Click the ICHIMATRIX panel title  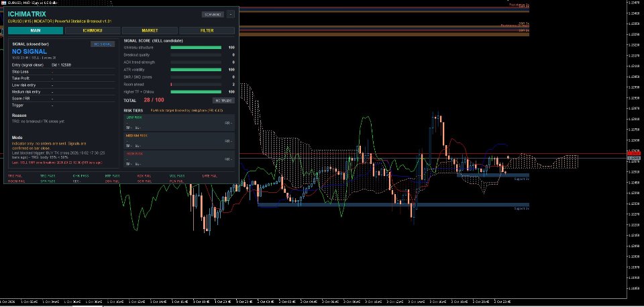[27, 14]
